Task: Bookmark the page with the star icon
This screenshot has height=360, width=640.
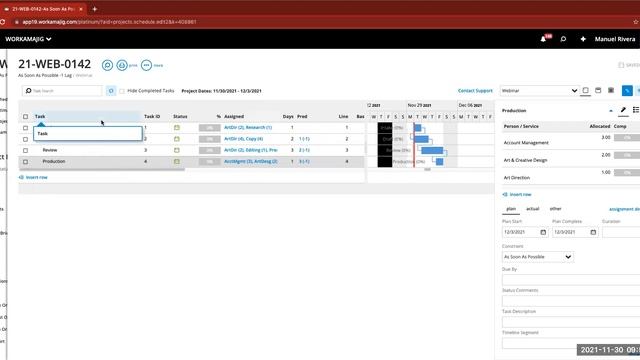Action: (636, 22)
